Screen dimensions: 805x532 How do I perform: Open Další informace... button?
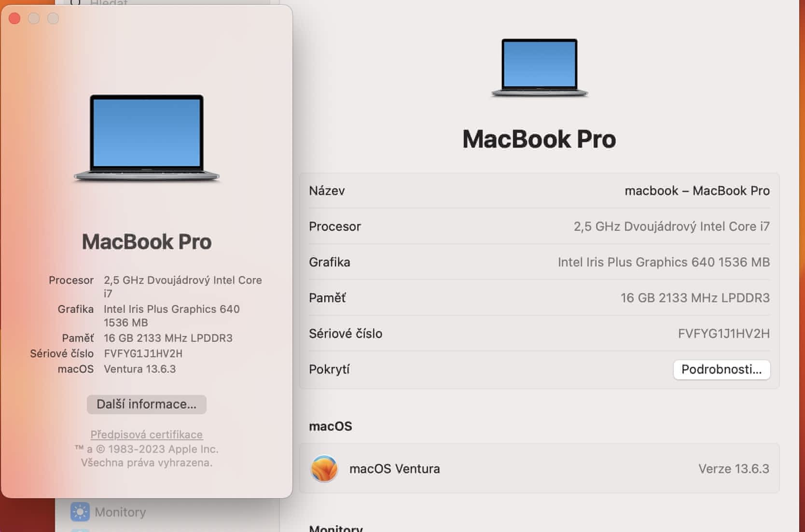click(146, 404)
